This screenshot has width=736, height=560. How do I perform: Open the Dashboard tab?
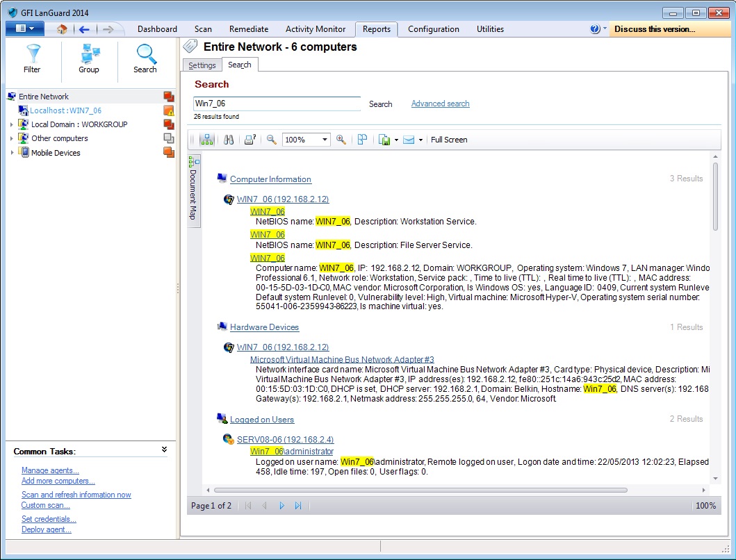click(x=157, y=29)
